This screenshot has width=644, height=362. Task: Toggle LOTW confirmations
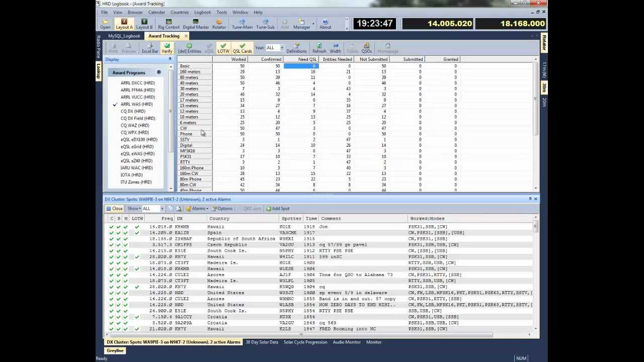click(223, 48)
